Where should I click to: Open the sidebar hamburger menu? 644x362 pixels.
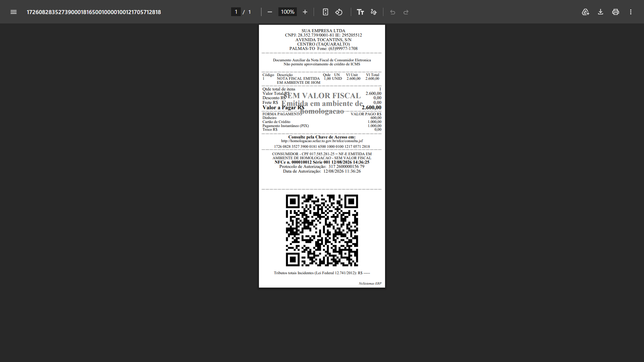tap(13, 12)
